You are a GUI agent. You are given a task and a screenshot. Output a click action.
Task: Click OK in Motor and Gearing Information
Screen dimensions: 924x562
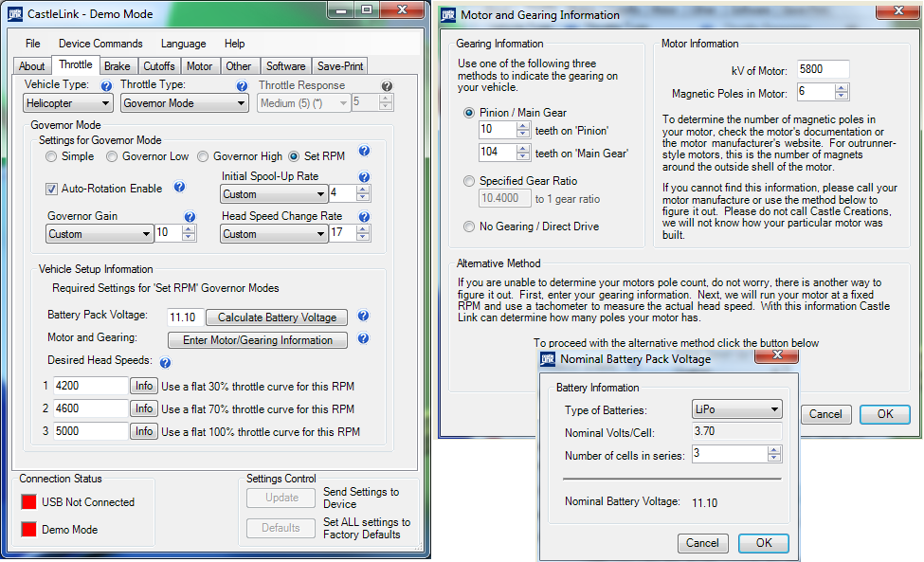[x=885, y=413]
